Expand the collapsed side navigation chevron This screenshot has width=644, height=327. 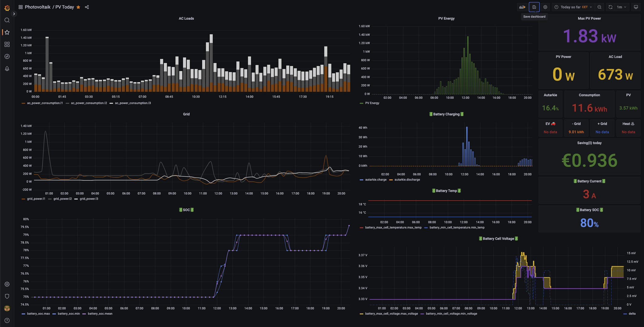(x=14, y=14)
